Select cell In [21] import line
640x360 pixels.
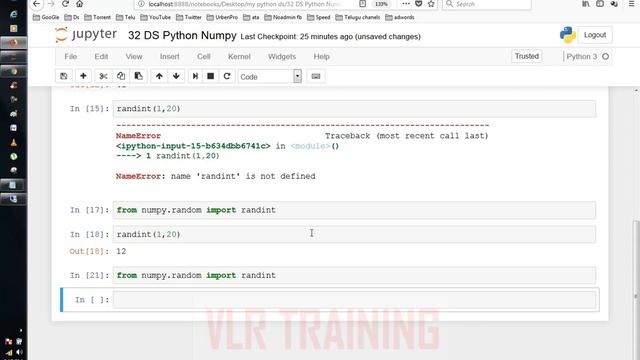click(x=354, y=276)
